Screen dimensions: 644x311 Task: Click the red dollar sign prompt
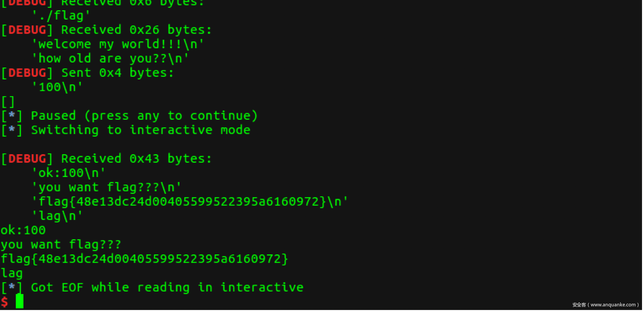coord(5,302)
